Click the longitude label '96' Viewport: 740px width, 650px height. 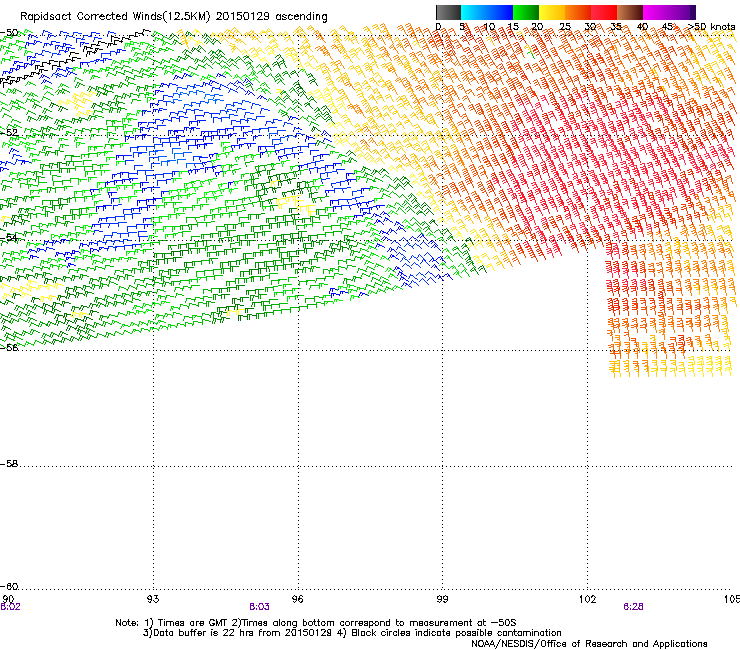297,599
